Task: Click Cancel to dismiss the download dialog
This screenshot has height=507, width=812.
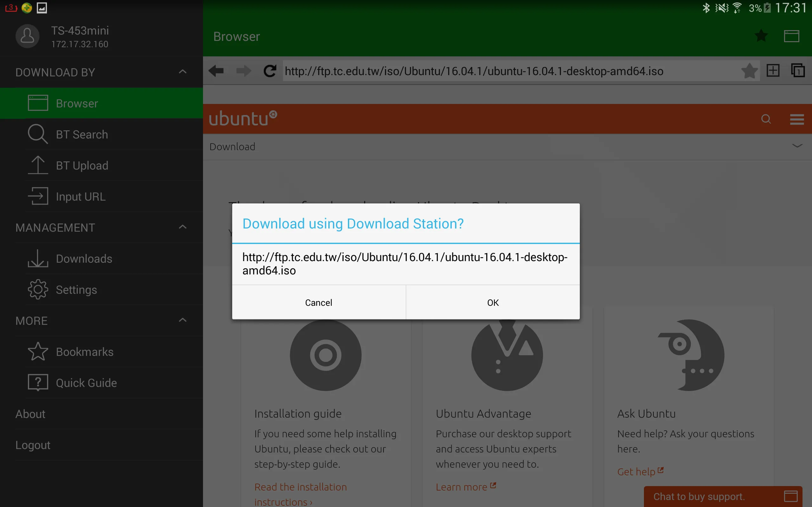Action: tap(318, 302)
